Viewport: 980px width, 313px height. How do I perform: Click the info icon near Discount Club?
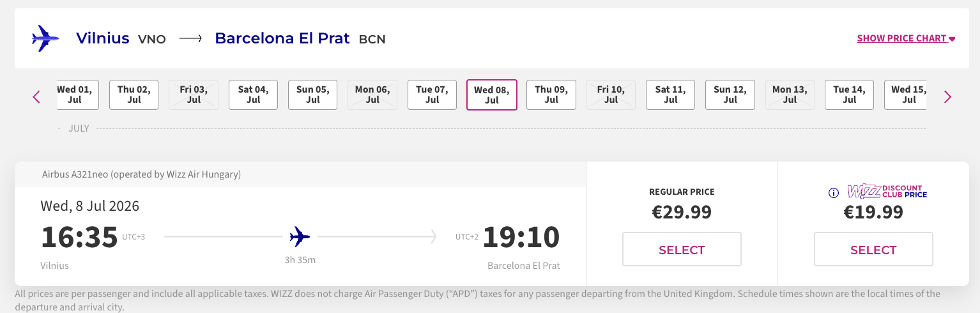pyautogui.click(x=833, y=192)
